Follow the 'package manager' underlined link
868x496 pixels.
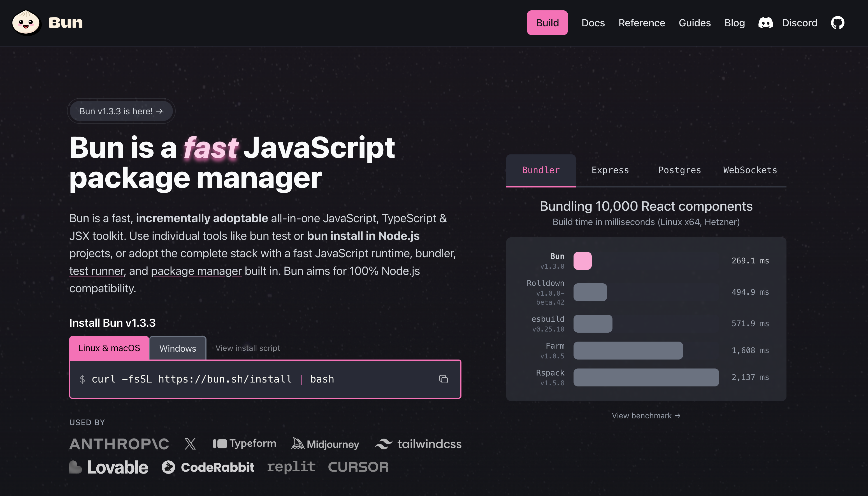click(x=196, y=271)
